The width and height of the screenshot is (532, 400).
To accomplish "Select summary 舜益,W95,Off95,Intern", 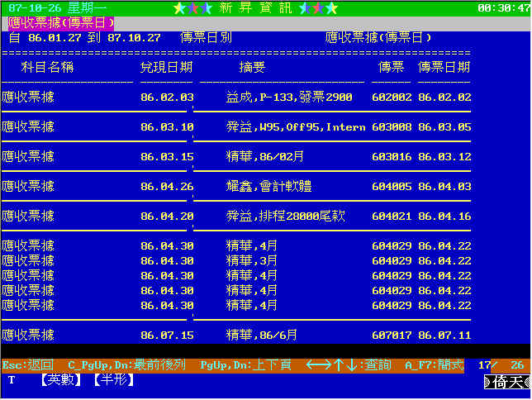I will click(x=296, y=127).
